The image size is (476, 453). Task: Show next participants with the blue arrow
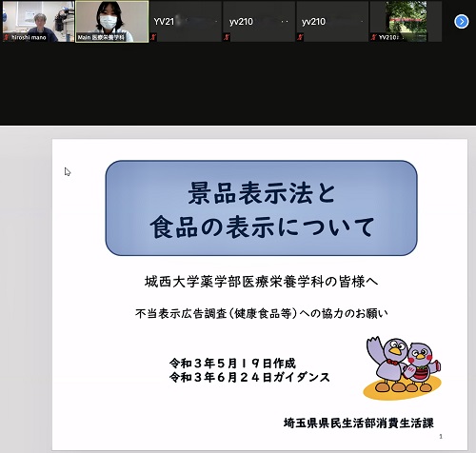[x=461, y=22]
